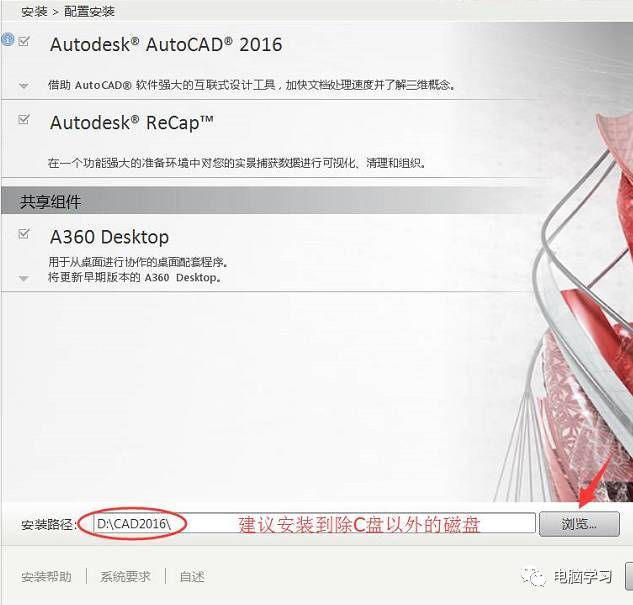Click the 电脑学习 watermark text
The width and height of the screenshot is (633, 605).
point(583,577)
